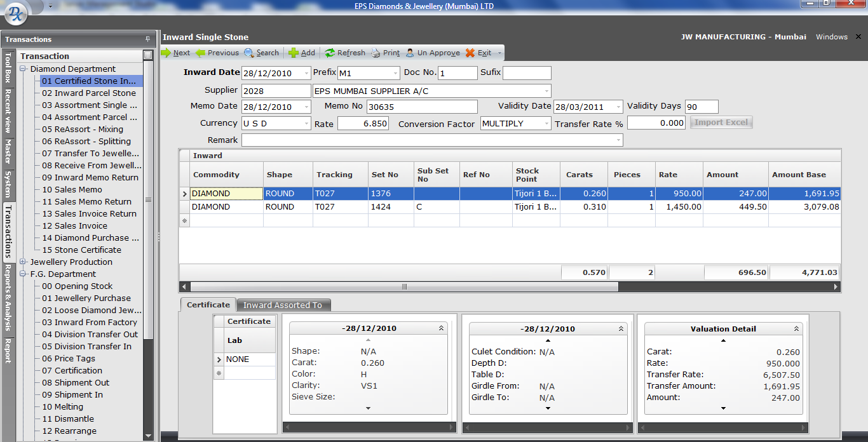
Task: Select the NONE lab certificate row
Action: [x=250, y=359]
